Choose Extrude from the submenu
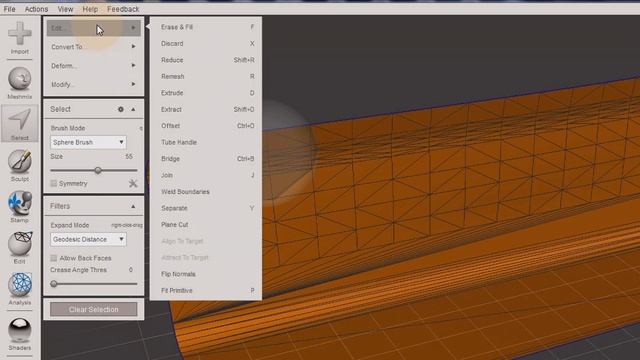Image resolution: width=640 pixels, height=360 pixels. [x=206, y=93]
